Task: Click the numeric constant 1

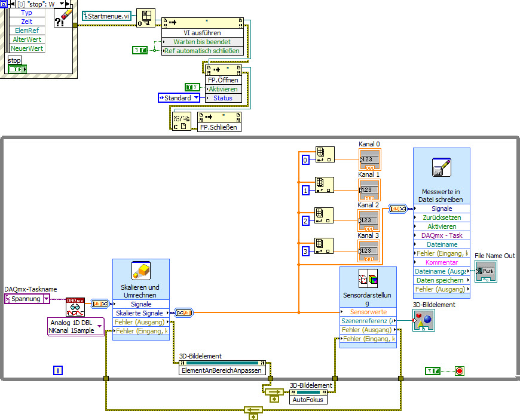Action: 306,190
